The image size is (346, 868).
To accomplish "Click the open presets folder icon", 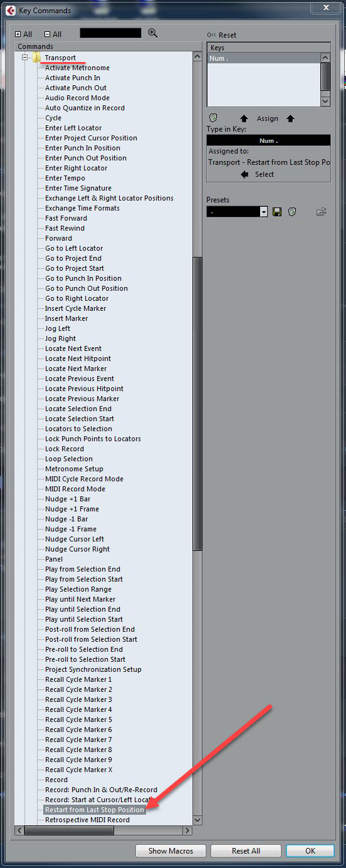I will (x=322, y=212).
